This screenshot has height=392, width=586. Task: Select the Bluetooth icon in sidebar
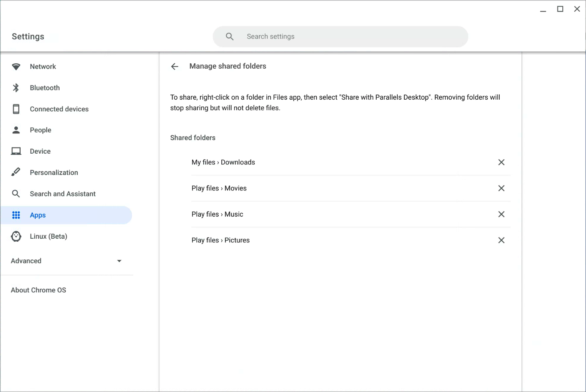point(16,88)
